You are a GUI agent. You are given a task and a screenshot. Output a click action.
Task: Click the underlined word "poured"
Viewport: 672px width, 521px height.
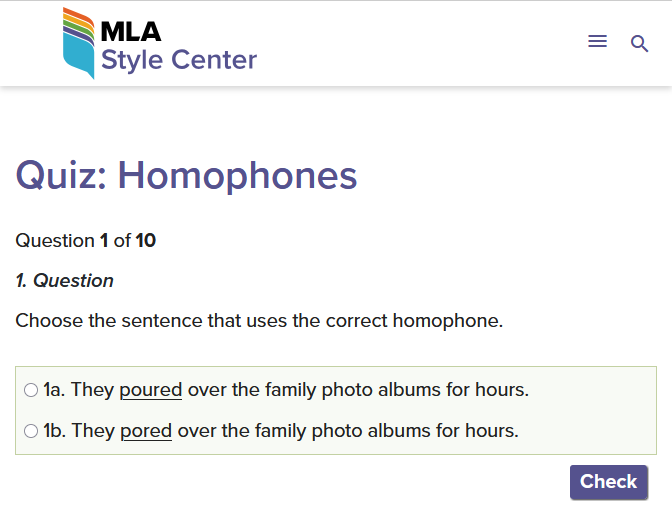(x=150, y=390)
